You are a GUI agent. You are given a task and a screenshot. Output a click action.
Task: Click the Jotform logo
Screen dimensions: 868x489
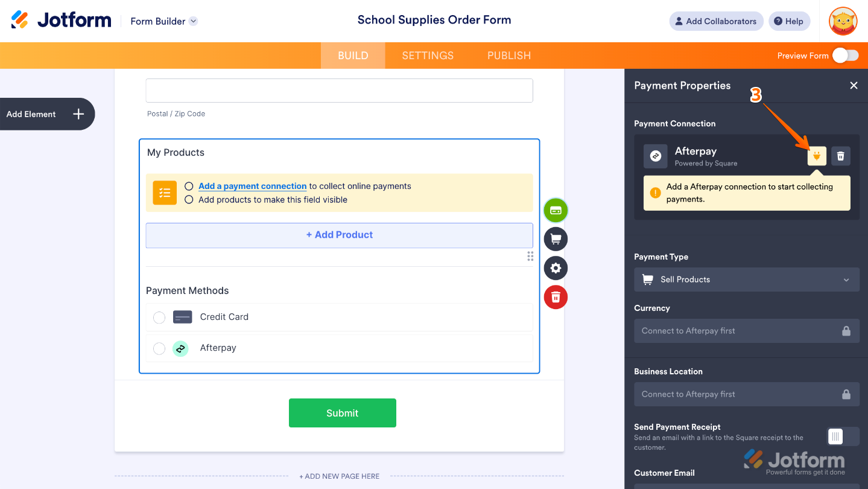[x=60, y=19]
